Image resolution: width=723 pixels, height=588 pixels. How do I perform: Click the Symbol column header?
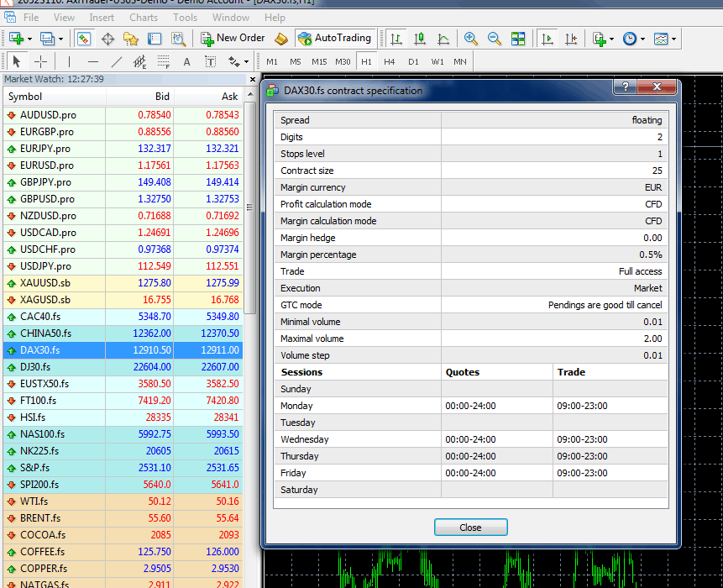[x=55, y=97]
